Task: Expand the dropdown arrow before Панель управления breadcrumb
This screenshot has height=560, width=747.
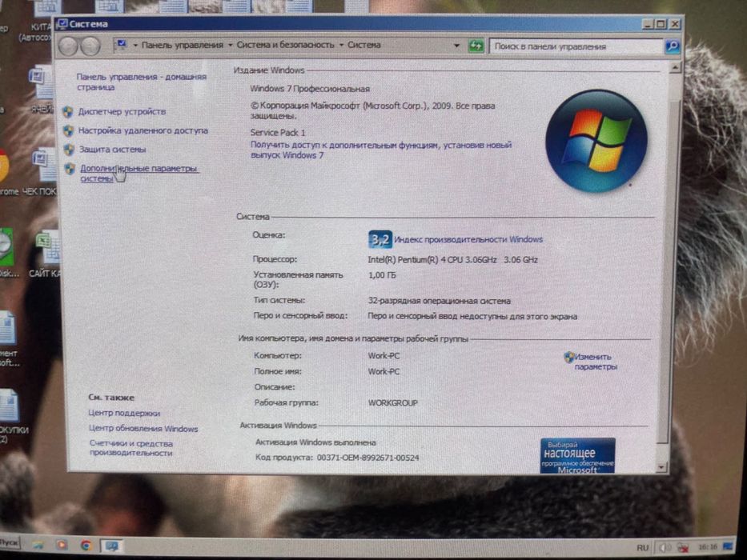Action: pos(135,46)
